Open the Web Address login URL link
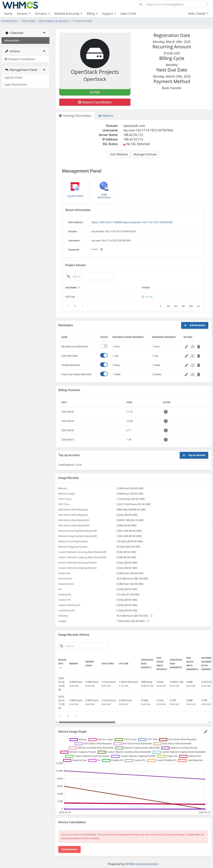This screenshot has width=213, height=868. pos(132,222)
